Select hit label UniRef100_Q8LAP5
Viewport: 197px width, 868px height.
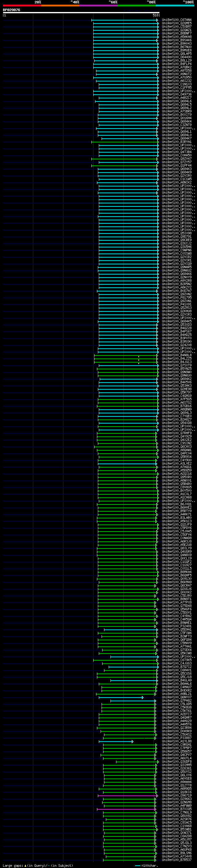tap(176, 54)
